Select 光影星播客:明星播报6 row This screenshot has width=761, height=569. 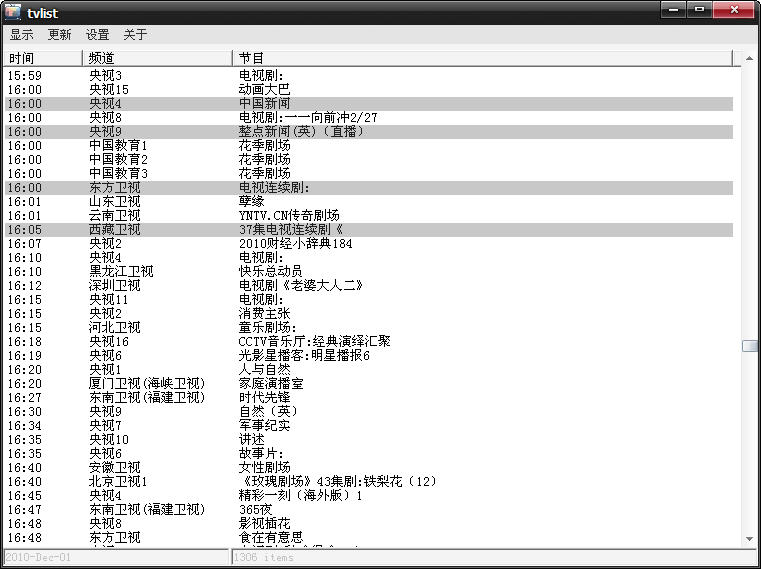369,356
